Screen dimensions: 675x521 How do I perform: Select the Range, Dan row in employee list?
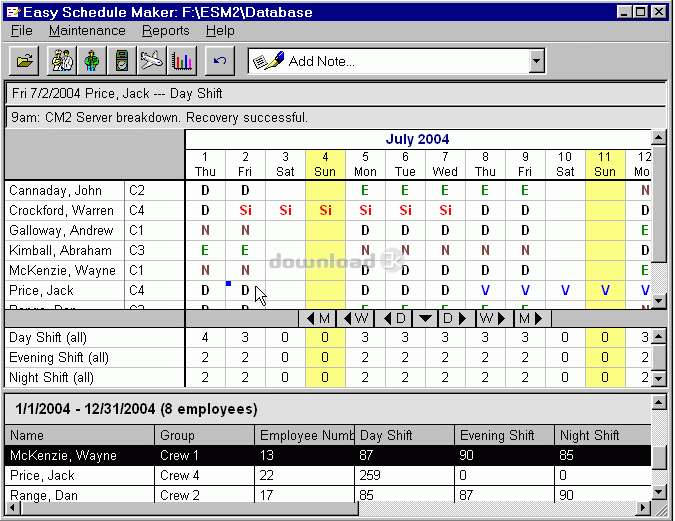[328, 495]
